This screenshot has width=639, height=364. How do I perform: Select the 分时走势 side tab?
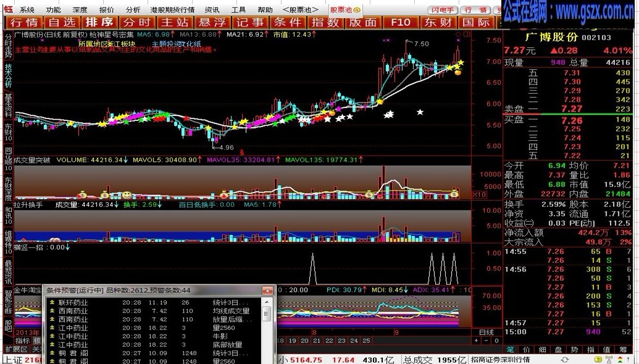coord(8,46)
